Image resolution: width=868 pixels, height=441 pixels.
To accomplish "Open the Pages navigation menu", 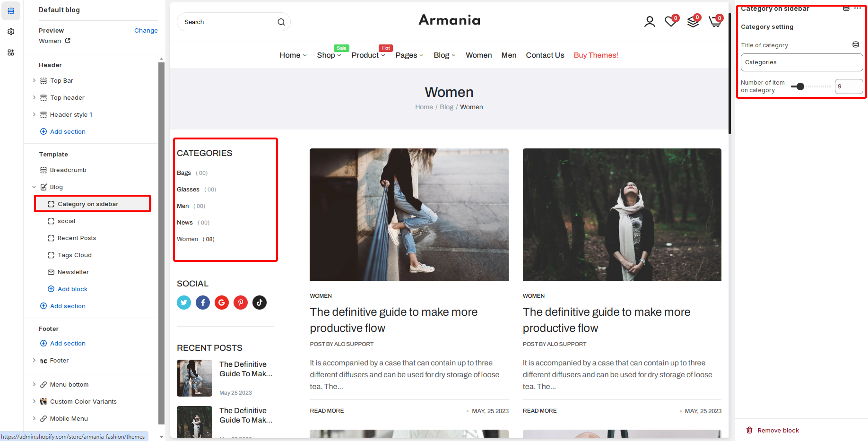I will 409,55.
